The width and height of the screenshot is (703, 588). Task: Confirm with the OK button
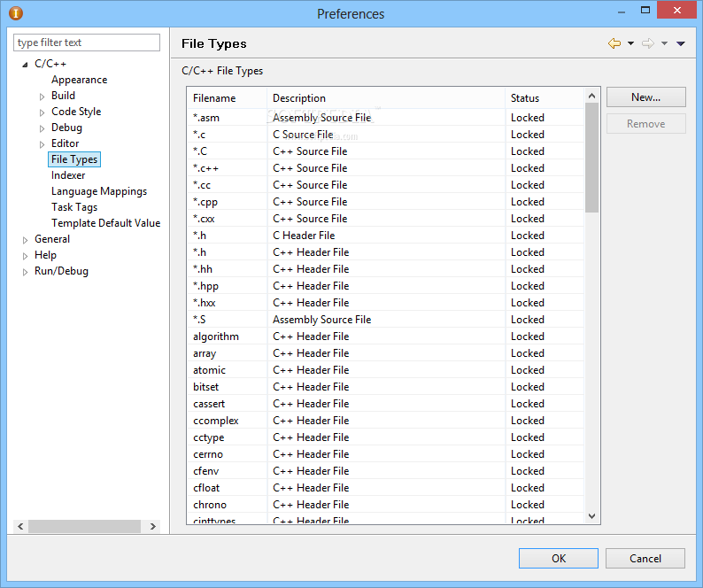(559, 558)
